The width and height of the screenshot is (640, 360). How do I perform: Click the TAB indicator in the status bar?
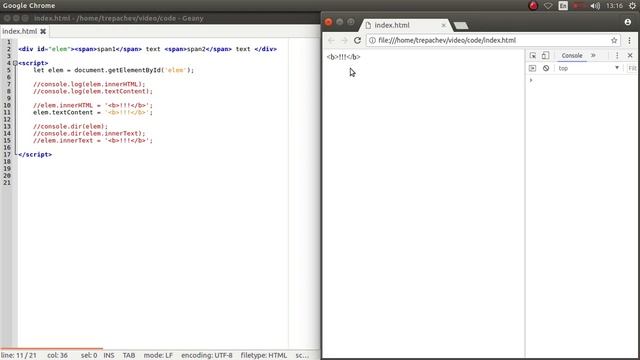click(x=129, y=356)
